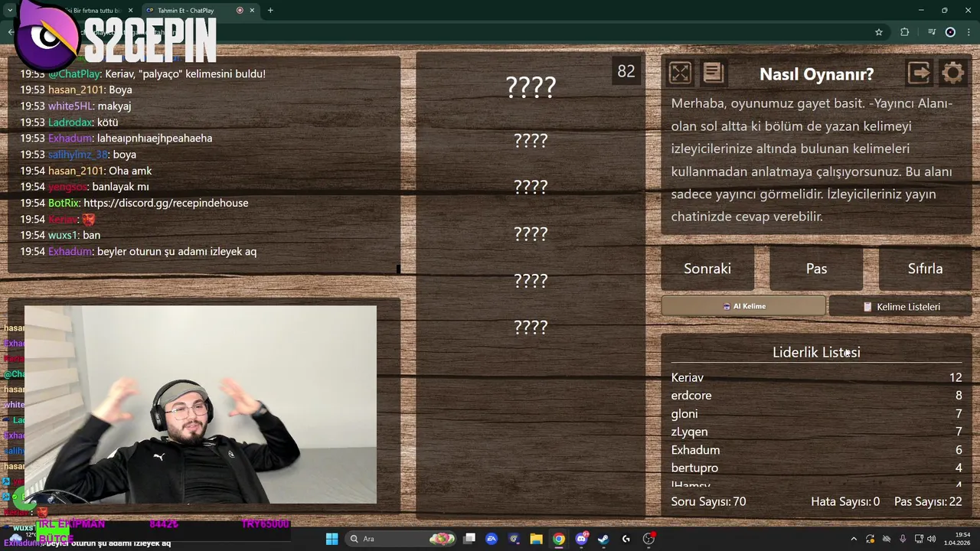Image resolution: width=980 pixels, height=551 pixels.
Task: Open the OBS icon in the taskbar
Action: point(648,539)
